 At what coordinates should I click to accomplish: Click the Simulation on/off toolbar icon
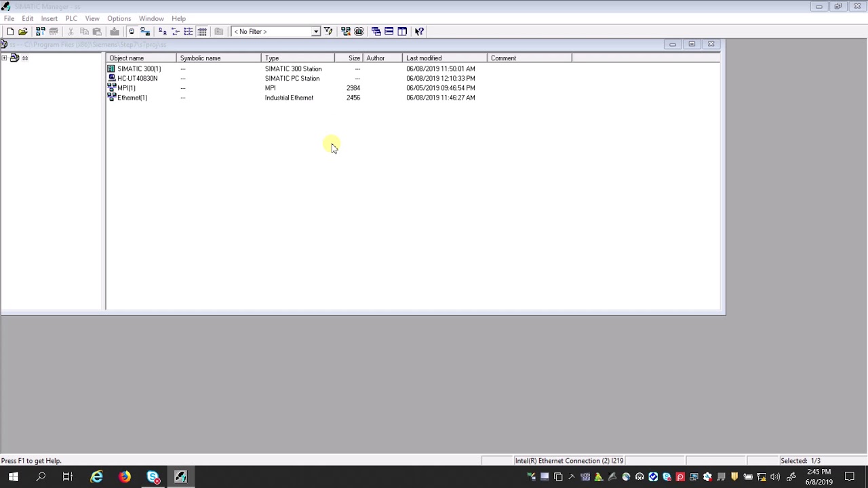(x=359, y=31)
